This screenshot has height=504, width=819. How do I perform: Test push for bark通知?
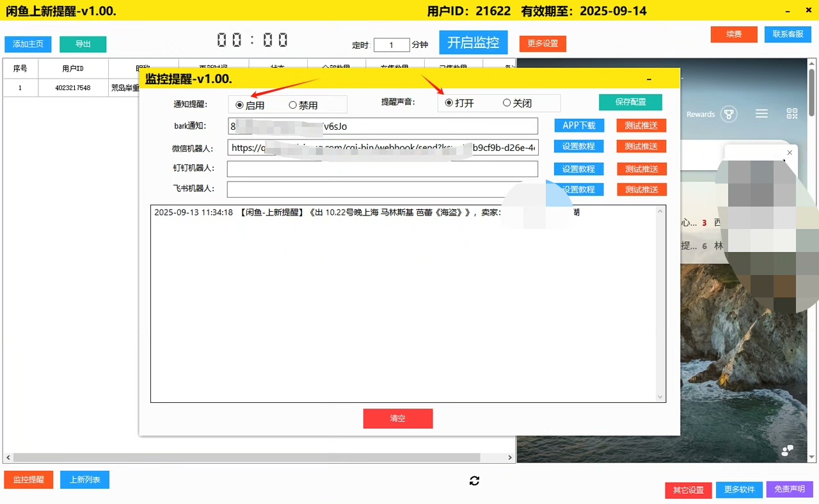pyautogui.click(x=642, y=125)
